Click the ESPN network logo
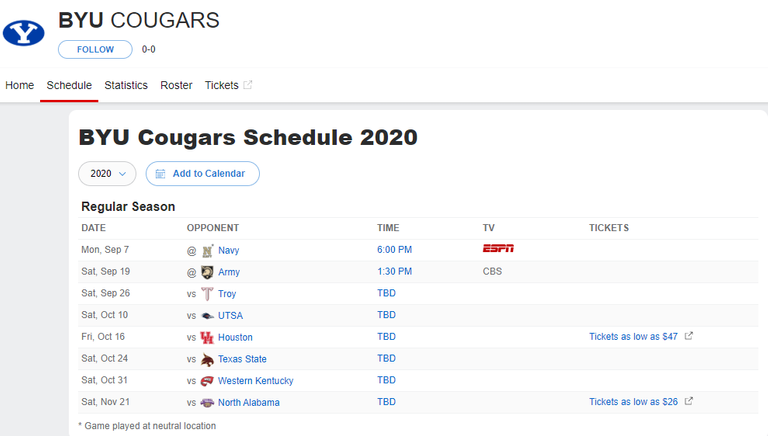This screenshot has width=768, height=436. coord(498,248)
